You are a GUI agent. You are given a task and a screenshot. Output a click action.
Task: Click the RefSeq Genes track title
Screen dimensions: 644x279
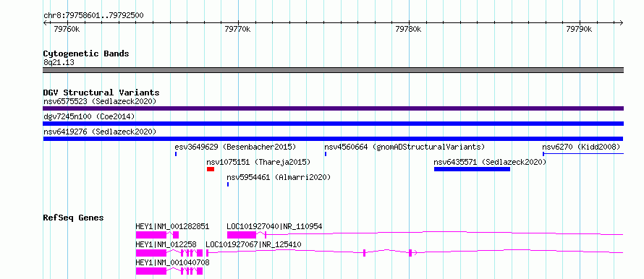73,218
